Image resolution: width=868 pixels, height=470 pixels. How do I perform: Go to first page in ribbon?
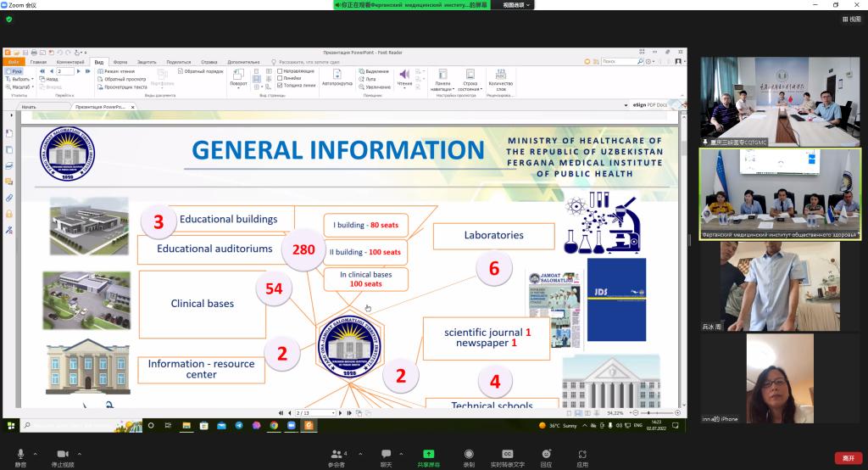[x=42, y=71]
